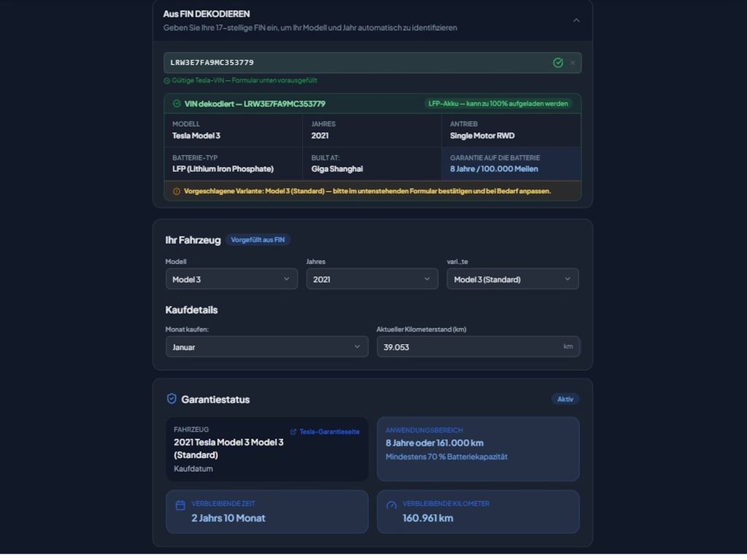This screenshot has width=747, height=560.
Task: Open the Jahres dropdown showing 2021
Action: [372, 279]
